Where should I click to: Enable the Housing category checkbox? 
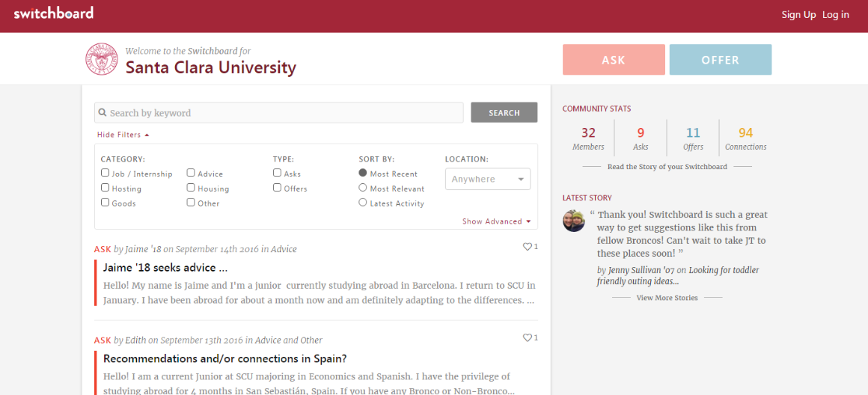[191, 188]
